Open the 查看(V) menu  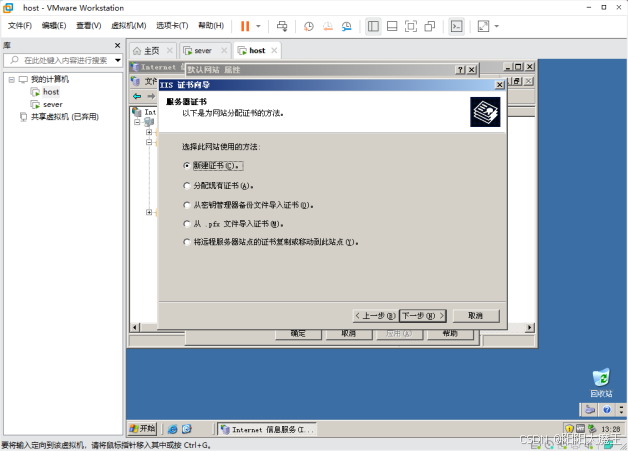point(89,26)
